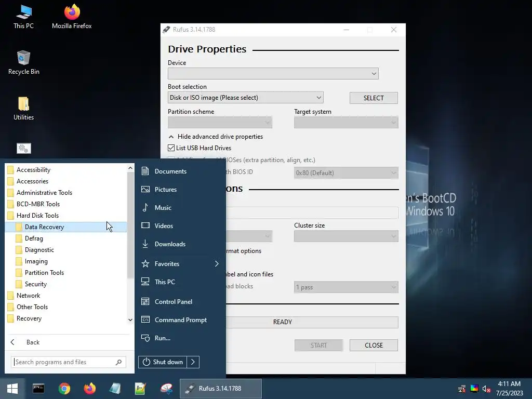Image resolution: width=532 pixels, height=399 pixels.
Task: Select Utilities folder on desktop
Action: point(24,108)
